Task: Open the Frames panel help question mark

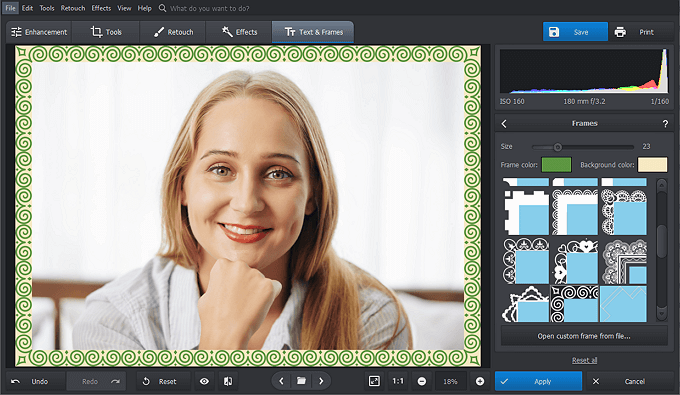Action: (x=665, y=124)
